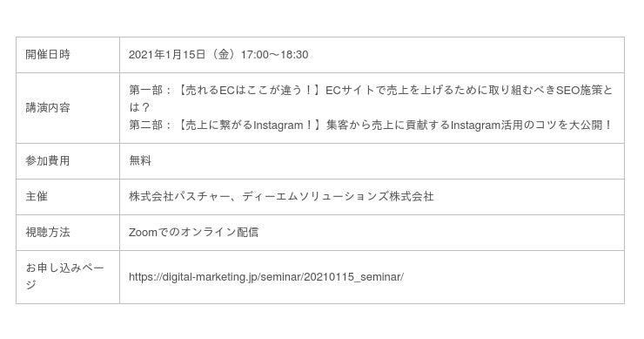The height and width of the screenshot is (339, 644).
Task: Click the 無料 fee value
Action: click(140, 161)
